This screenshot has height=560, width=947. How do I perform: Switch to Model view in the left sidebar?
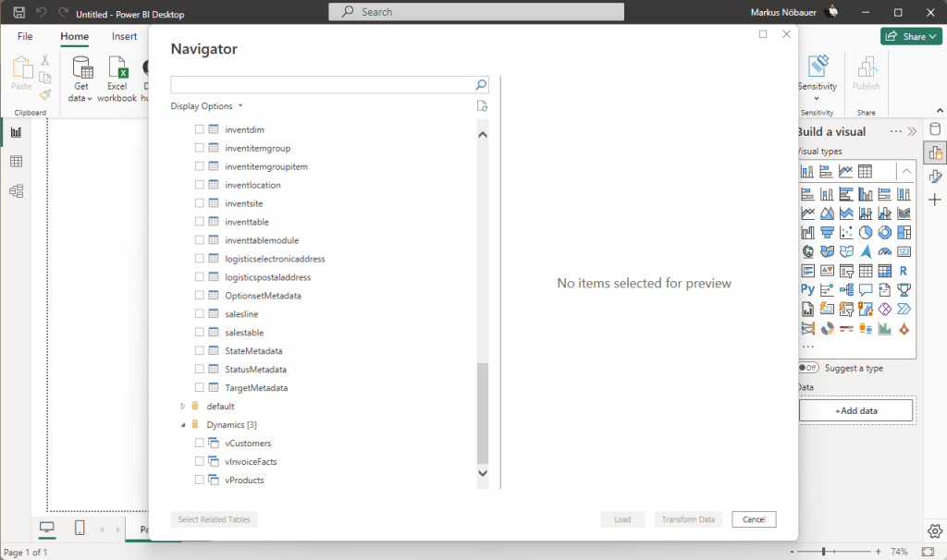coord(15,190)
